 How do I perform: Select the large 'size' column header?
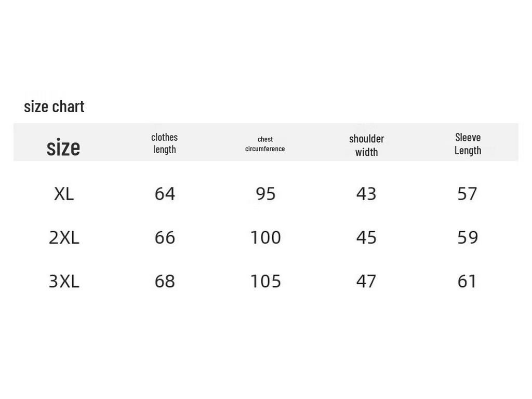tap(63, 147)
